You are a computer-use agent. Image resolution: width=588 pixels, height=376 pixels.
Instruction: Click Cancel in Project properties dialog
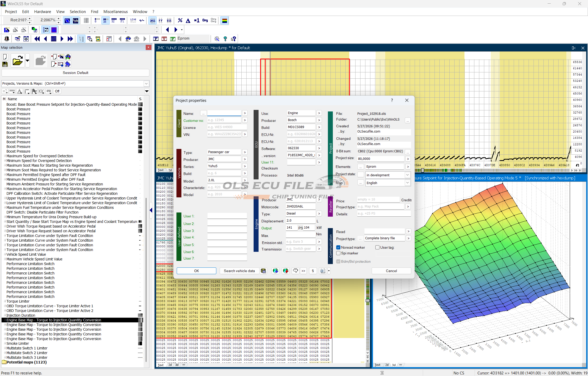pos(391,271)
